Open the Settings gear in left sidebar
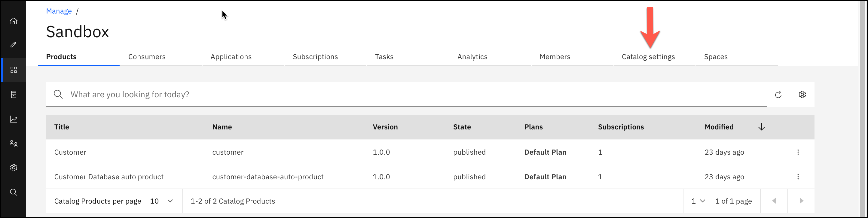 click(x=14, y=168)
